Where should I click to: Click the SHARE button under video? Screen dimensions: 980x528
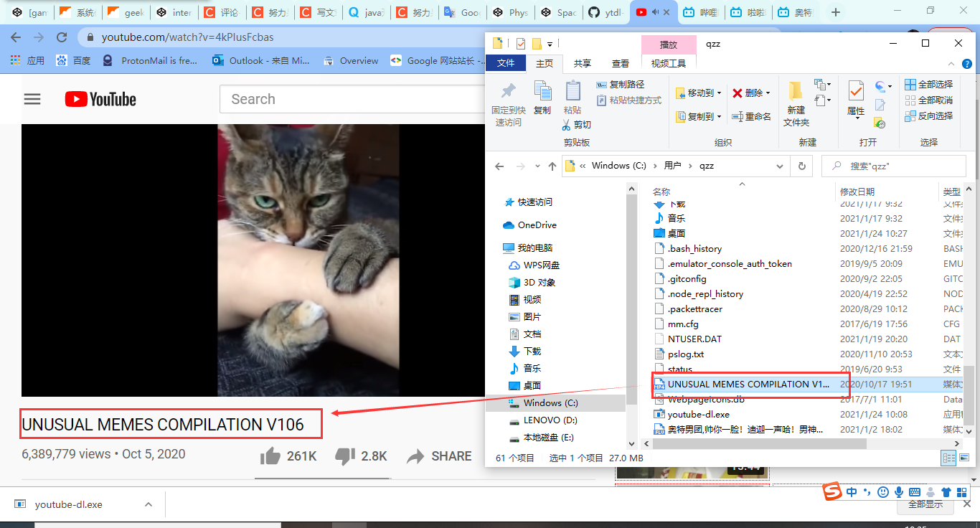tap(438, 456)
